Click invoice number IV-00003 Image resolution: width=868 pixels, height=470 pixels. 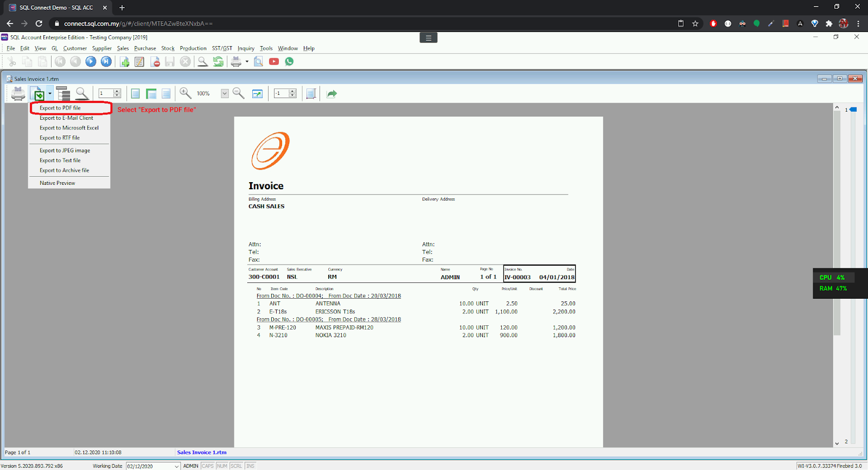[x=518, y=277]
